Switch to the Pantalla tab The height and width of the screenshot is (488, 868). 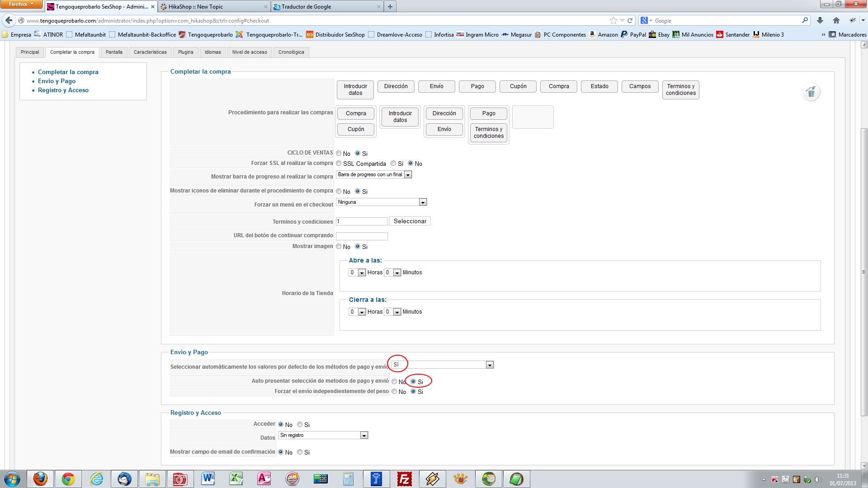(114, 52)
